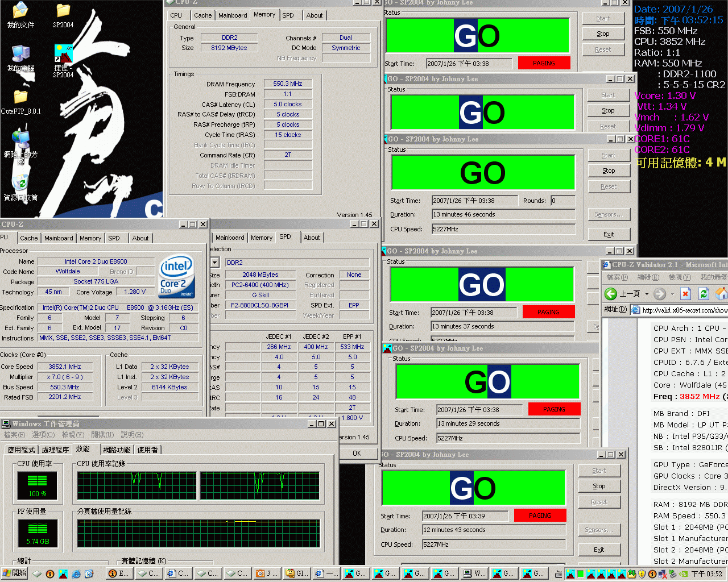The height and width of the screenshot is (582, 728).
Task: Select the camera '3...' taskbar button
Action: [x=267, y=573]
